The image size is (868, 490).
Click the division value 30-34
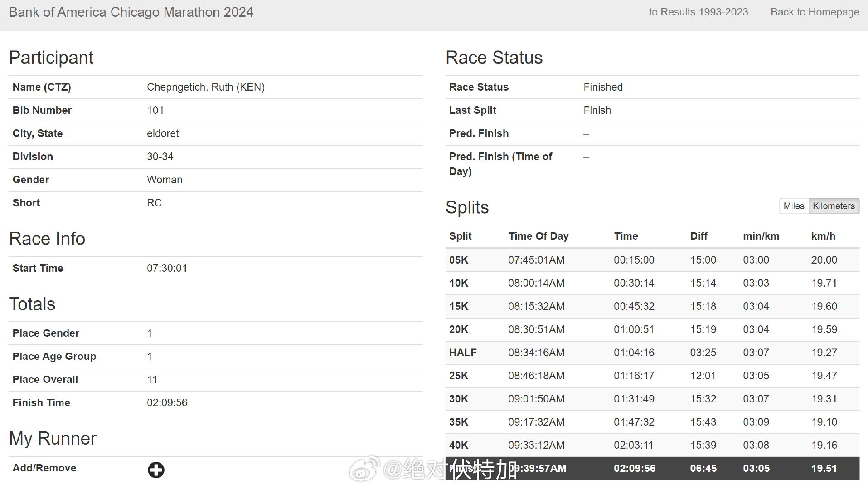(160, 157)
